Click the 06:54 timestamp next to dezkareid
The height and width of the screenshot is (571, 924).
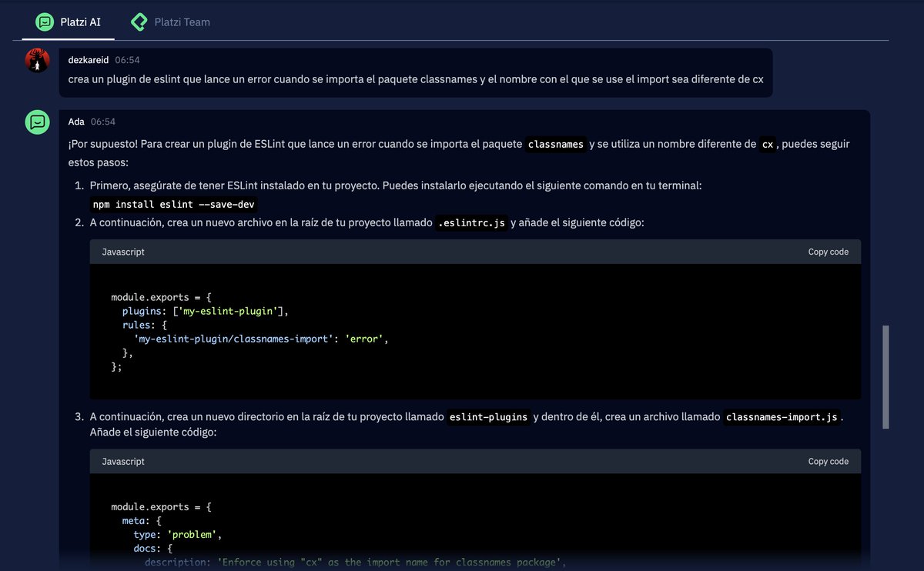coord(127,59)
